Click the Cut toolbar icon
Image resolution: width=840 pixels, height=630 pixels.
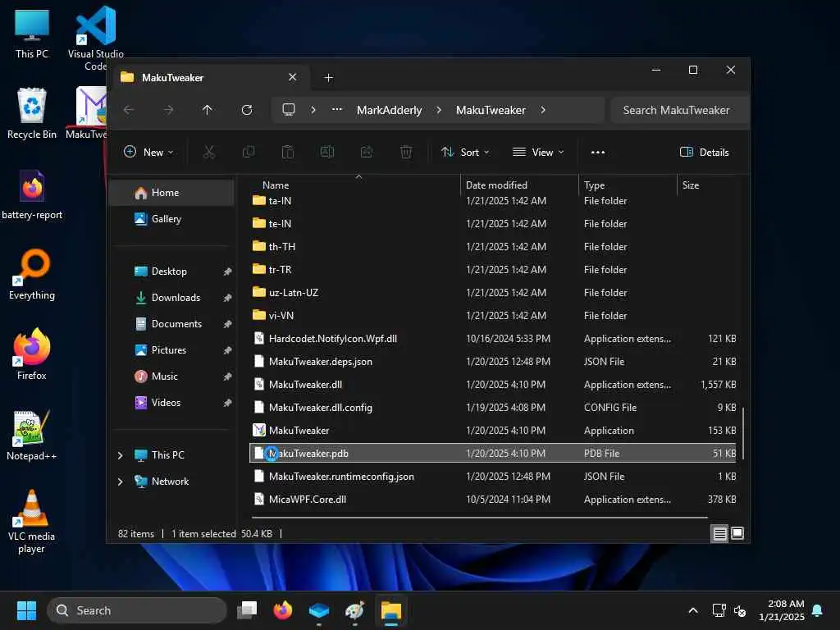pyautogui.click(x=209, y=152)
